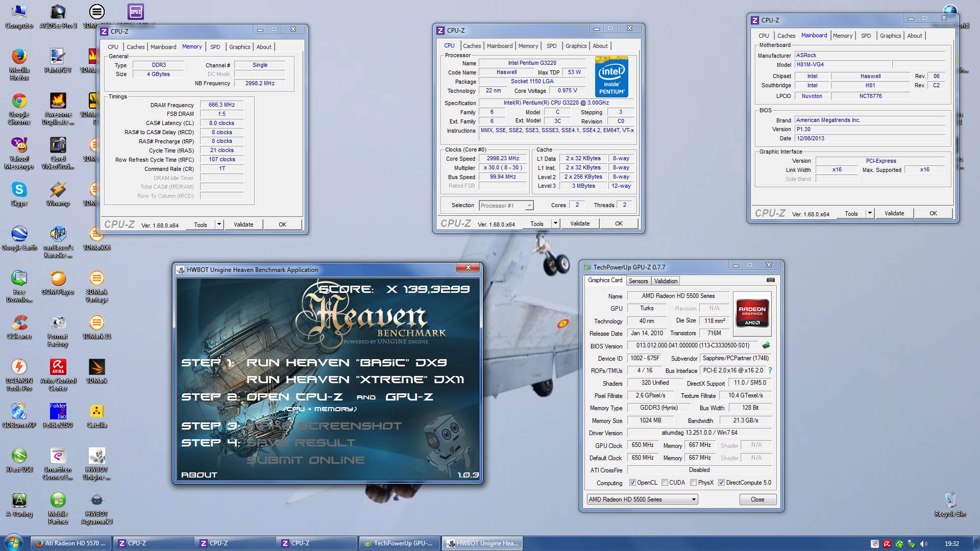Launch Corel VideoStudio shortcut
Image resolution: width=980 pixels, height=551 pixels.
pos(58,153)
